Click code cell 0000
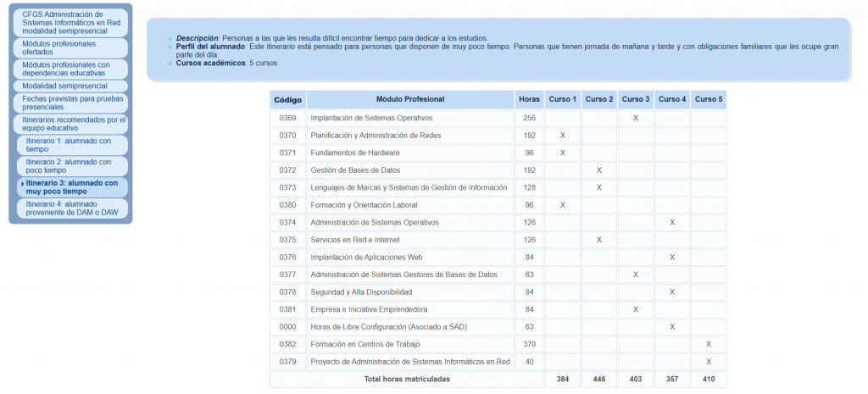 (288, 327)
